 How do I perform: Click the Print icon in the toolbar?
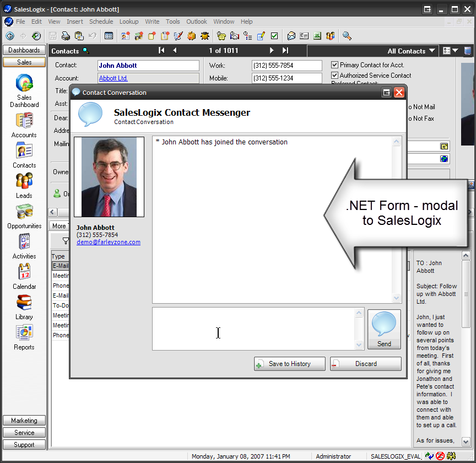pos(66,36)
